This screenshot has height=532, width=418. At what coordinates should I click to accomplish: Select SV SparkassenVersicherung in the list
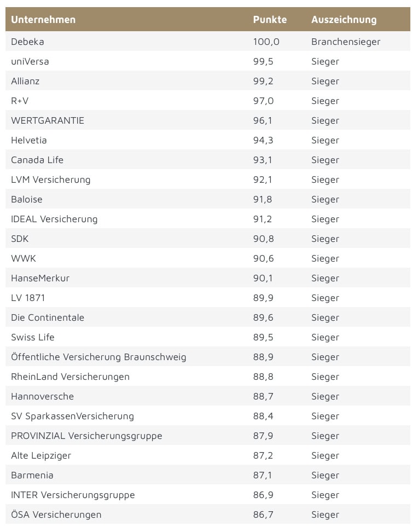72,416
